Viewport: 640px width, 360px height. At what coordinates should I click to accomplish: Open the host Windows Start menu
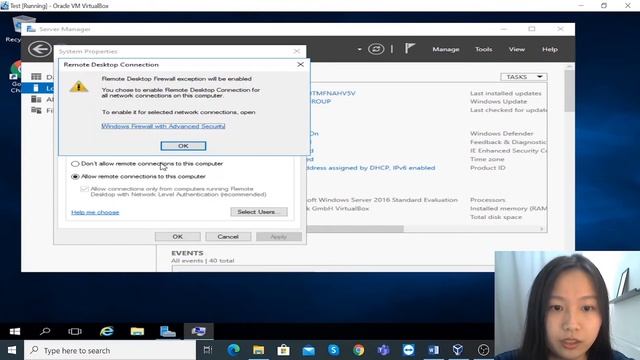[12, 350]
